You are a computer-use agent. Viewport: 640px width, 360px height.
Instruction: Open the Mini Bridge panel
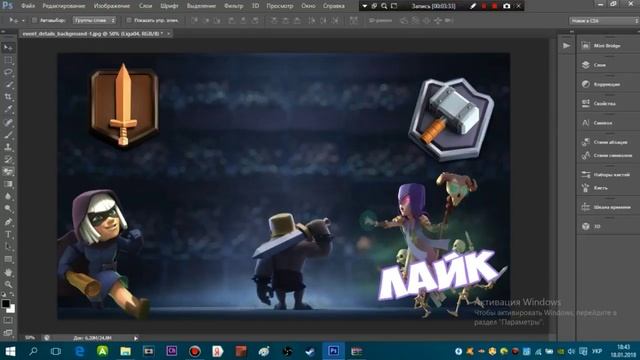(x=607, y=46)
